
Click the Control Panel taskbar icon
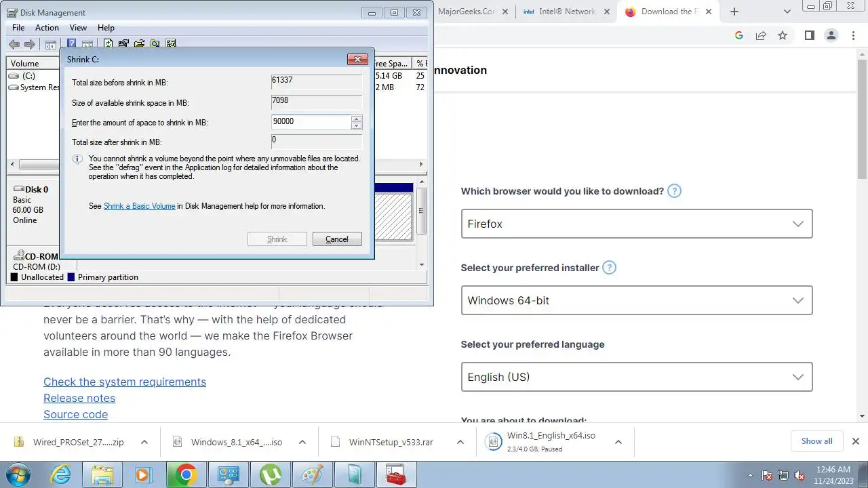tap(228, 474)
